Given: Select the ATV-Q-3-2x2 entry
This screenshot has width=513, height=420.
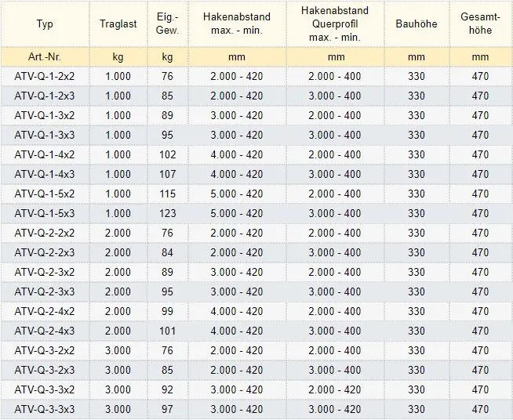Looking at the screenshot, I should [45, 350].
